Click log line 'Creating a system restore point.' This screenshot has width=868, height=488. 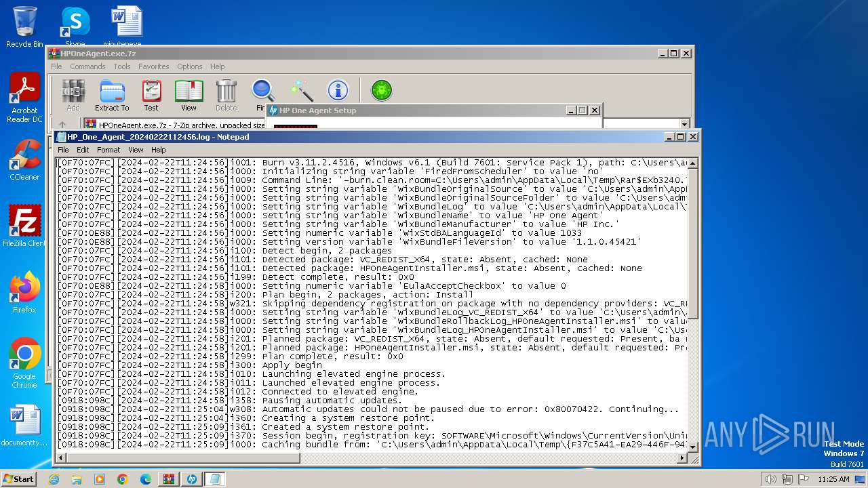pyautogui.click(x=348, y=418)
